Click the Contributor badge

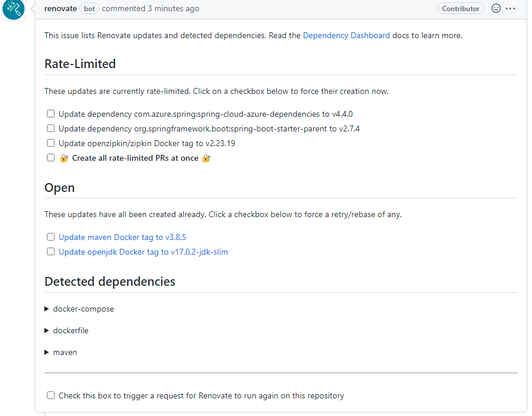pos(460,8)
